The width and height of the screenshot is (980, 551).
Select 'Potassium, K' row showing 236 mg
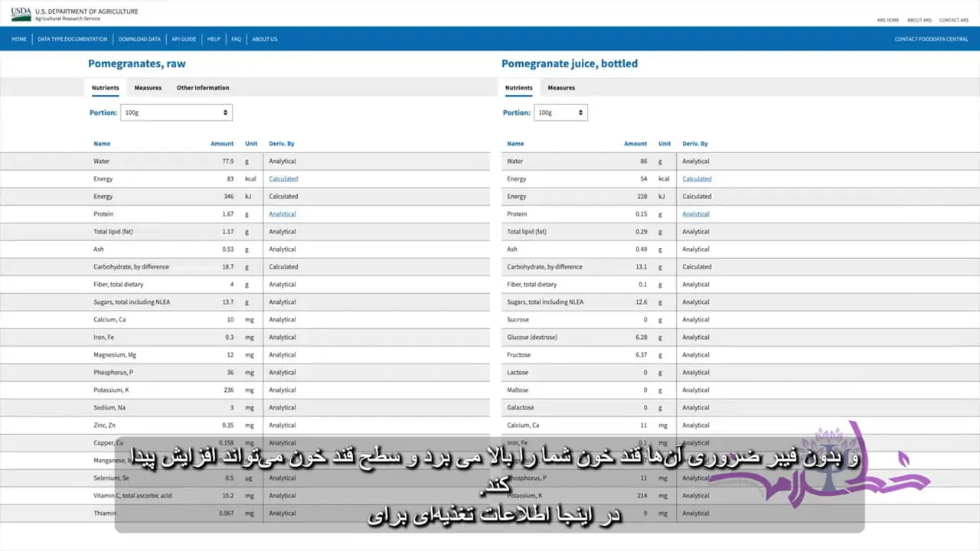point(245,390)
